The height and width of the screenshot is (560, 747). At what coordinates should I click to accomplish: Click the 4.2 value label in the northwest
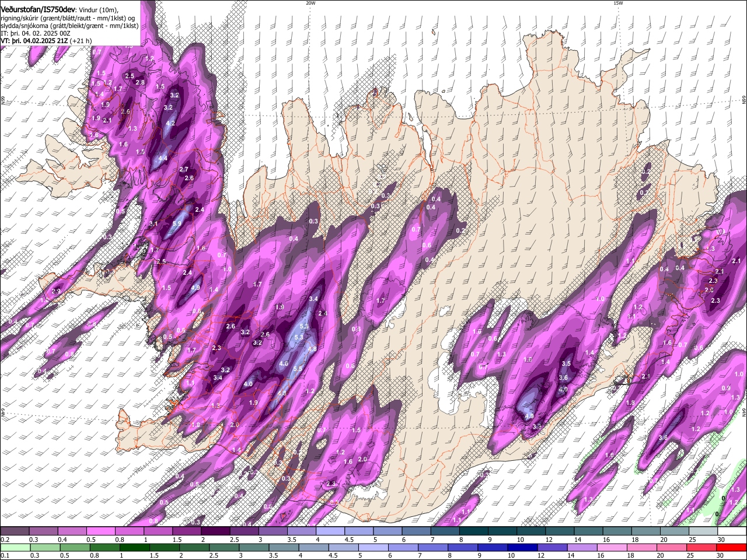(x=170, y=124)
